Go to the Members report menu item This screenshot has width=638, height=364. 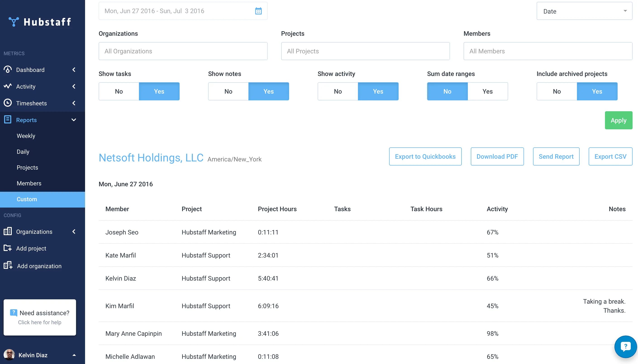point(29,183)
